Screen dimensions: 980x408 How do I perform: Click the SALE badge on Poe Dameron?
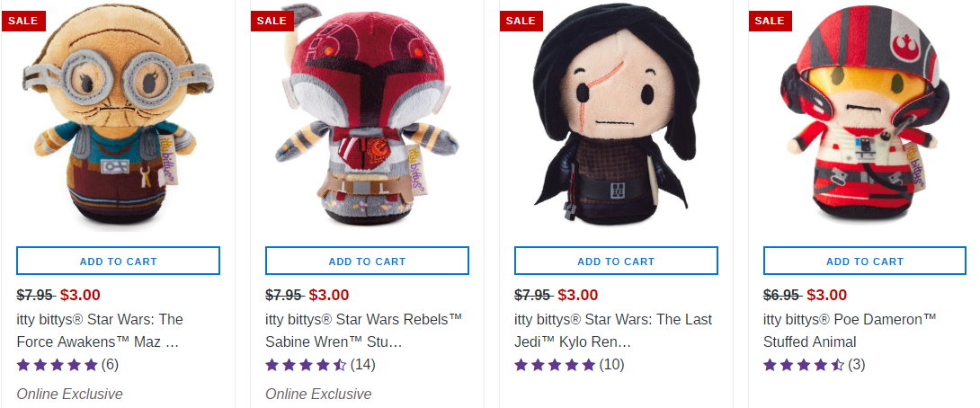[770, 21]
